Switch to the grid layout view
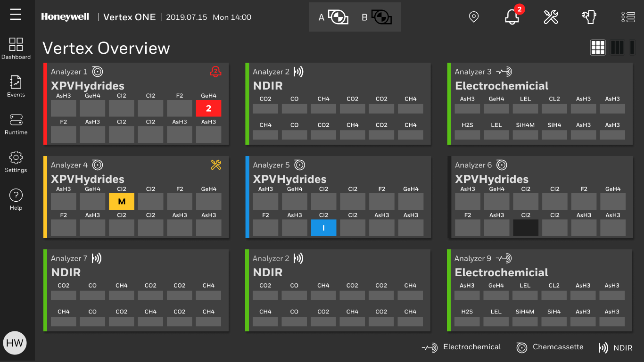644x362 pixels. [x=598, y=47]
